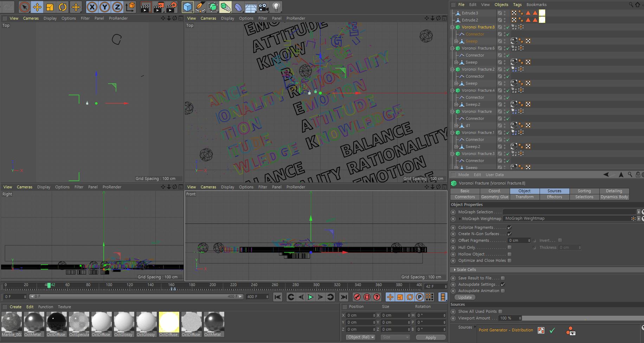The width and height of the screenshot is (644, 343).
Task: Open the Dynamics Body tab
Action: (x=614, y=197)
